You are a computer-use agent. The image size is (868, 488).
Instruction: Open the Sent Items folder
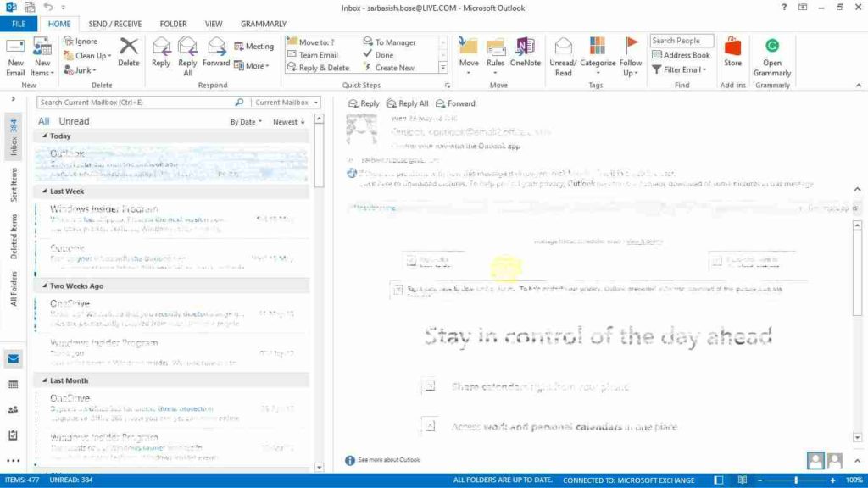[x=14, y=185]
